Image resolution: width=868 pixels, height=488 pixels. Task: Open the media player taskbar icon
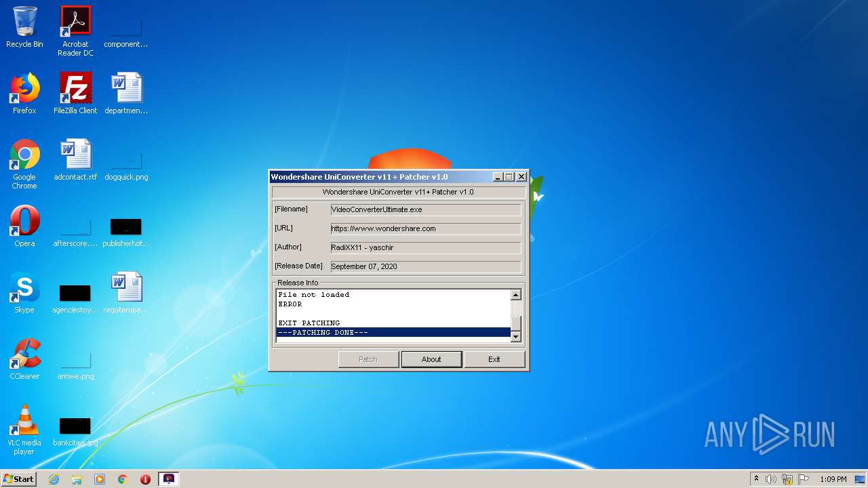(100, 479)
